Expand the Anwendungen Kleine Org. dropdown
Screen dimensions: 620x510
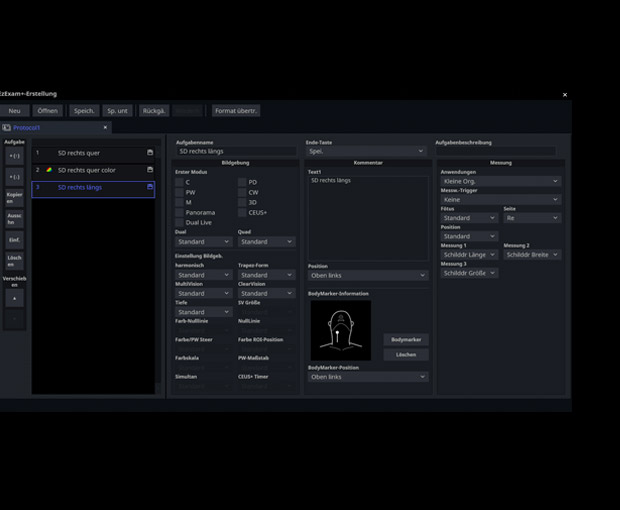(x=500, y=181)
